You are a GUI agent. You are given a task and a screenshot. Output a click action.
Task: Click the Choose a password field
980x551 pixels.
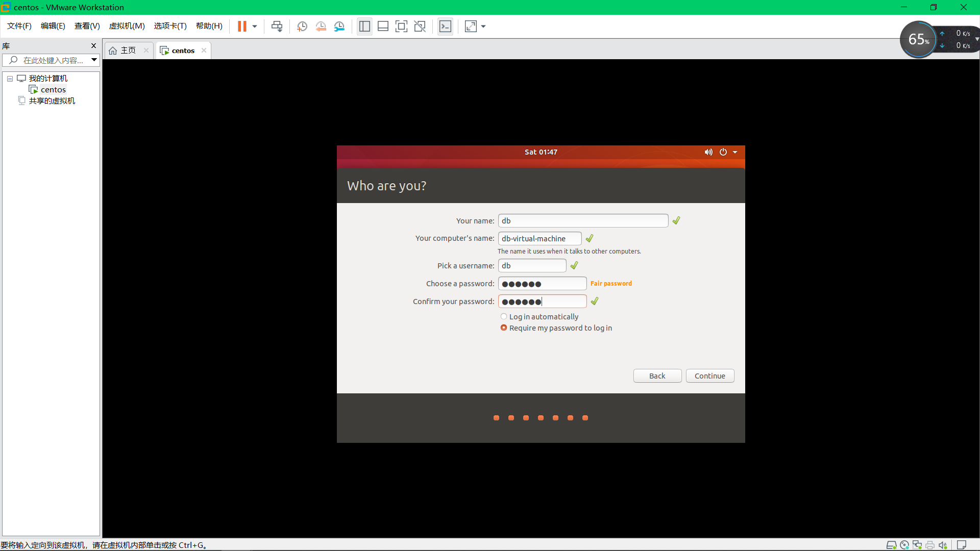pyautogui.click(x=542, y=284)
